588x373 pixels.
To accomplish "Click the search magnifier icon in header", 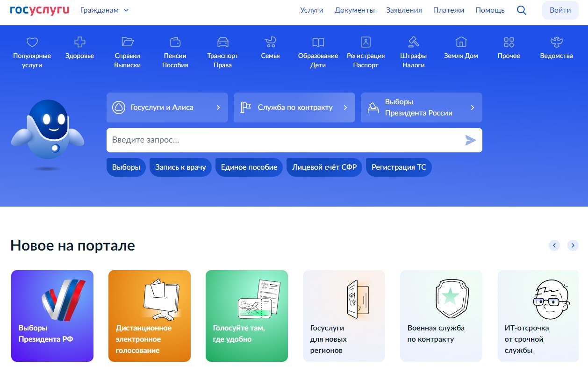I will coord(522,10).
